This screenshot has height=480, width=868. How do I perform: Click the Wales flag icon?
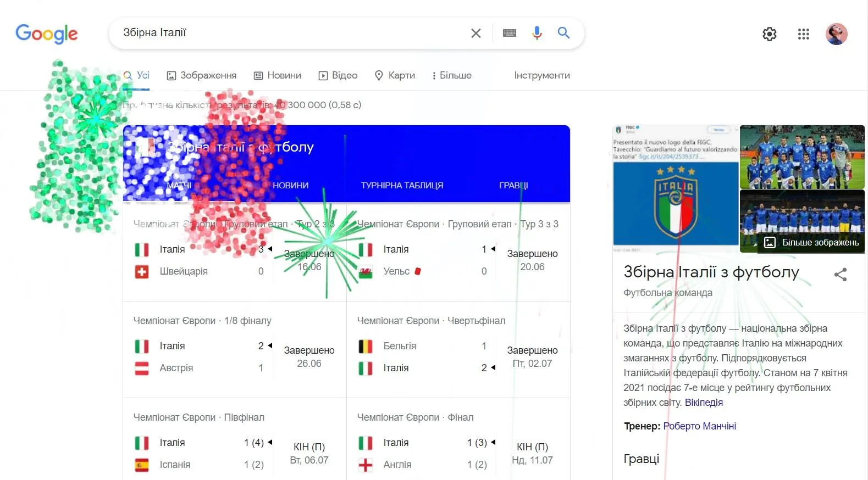pyautogui.click(x=366, y=271)
